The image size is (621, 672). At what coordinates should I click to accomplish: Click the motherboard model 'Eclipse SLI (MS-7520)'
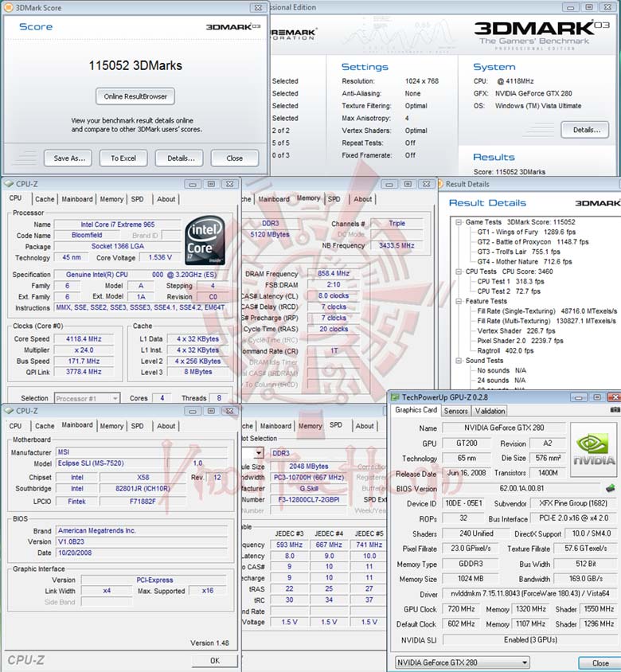pyautogui.click(x=91, y=463)
